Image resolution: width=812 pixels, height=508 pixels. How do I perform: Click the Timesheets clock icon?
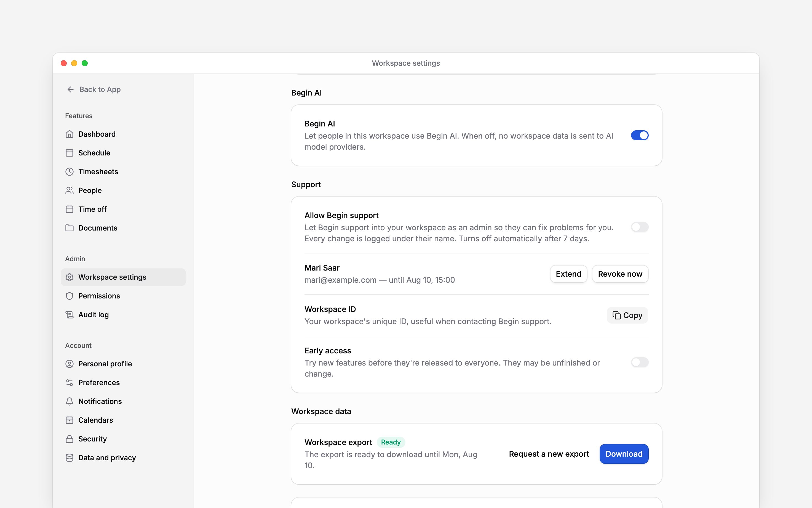pyautogui.click(x=70, y=172)
